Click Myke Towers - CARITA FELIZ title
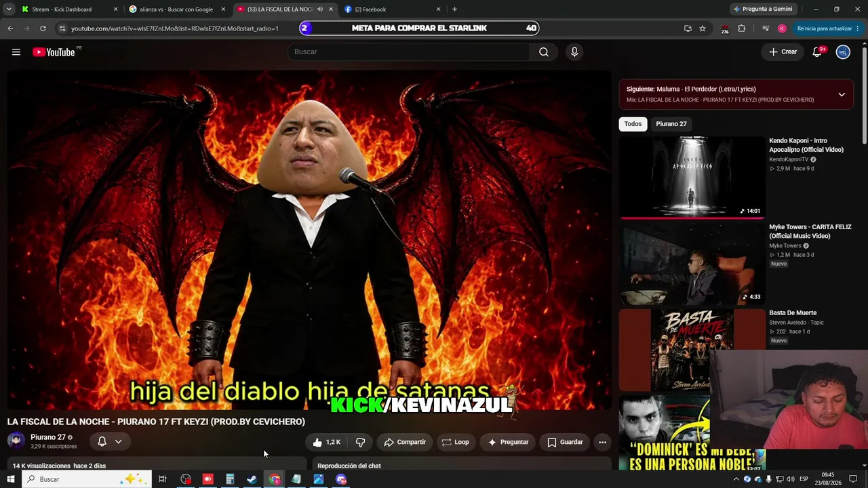Screen dimensions: 868x488 [810, 231]
